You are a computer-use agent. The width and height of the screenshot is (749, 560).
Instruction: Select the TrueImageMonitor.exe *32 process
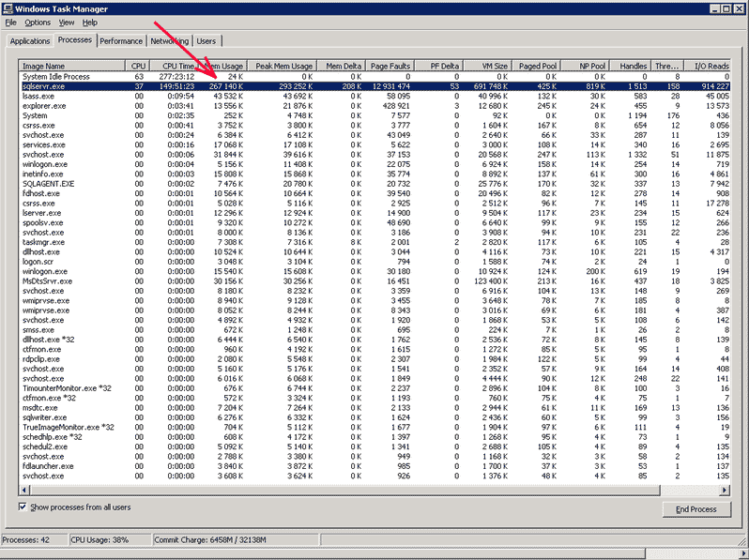[374, 428]
